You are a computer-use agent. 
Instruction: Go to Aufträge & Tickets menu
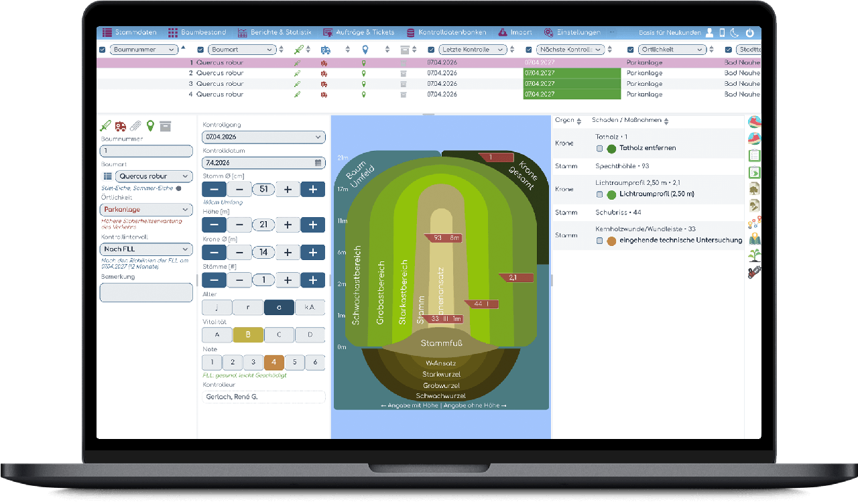click(x=359, y=32)
